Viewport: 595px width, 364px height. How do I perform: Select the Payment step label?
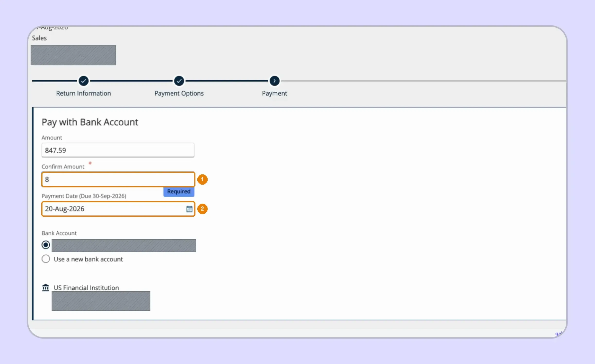tap(274, 93)
